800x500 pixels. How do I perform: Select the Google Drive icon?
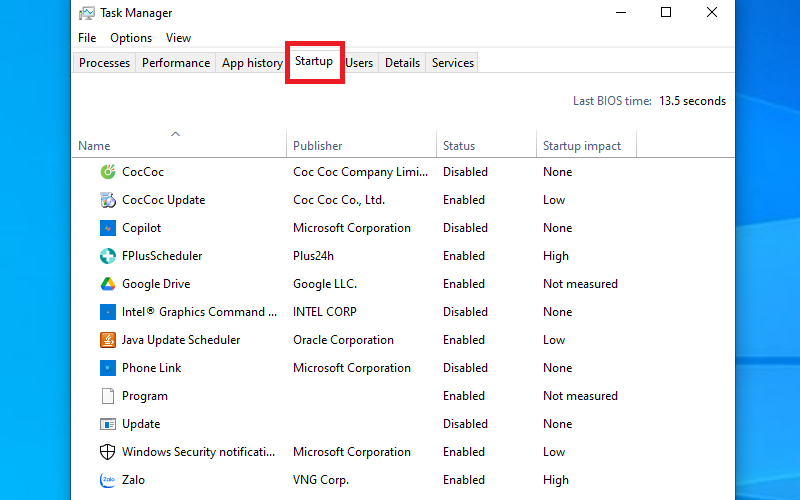point(108,284)
